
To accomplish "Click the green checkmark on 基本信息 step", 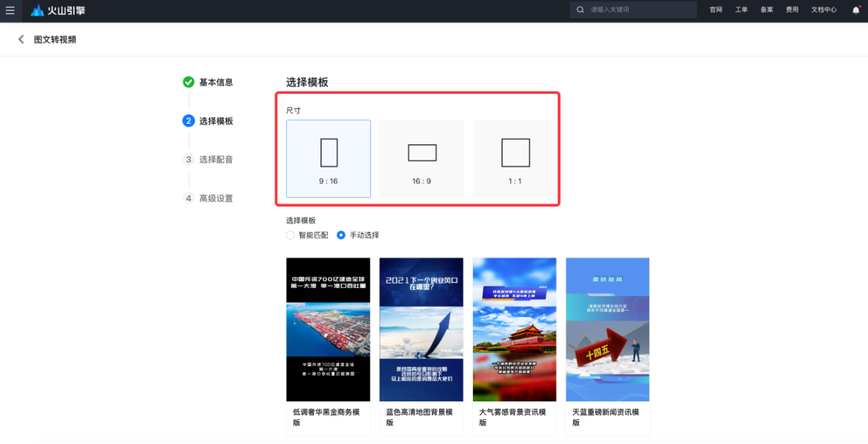I will click(188, 82).
